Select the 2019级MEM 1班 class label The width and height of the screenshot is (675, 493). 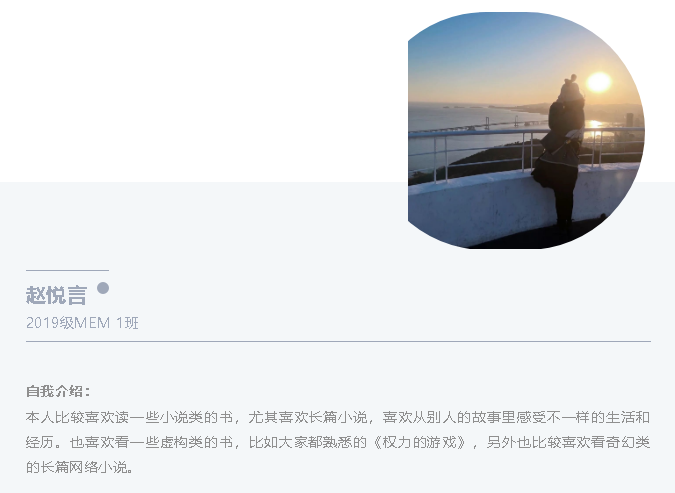[82, 322]
